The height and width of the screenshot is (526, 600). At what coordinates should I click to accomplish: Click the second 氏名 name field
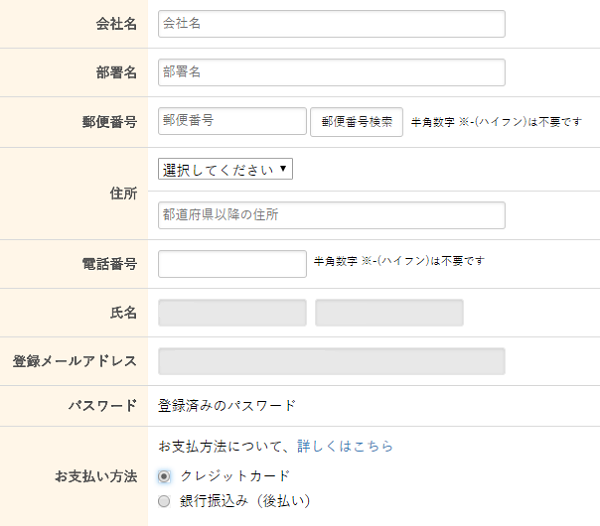click(x=389, y=313)
